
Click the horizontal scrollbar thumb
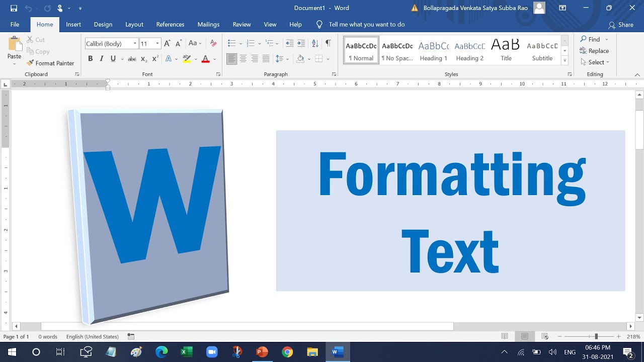tap(247, 326)
